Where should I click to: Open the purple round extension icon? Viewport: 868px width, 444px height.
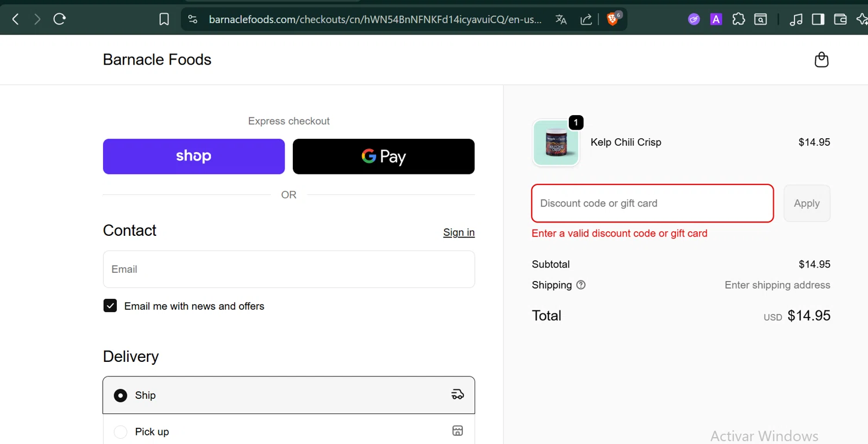(694, 20)
